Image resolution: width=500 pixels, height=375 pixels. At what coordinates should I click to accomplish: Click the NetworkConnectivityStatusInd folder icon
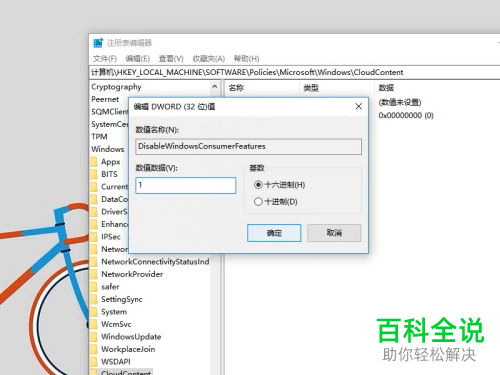coord(94,262)
